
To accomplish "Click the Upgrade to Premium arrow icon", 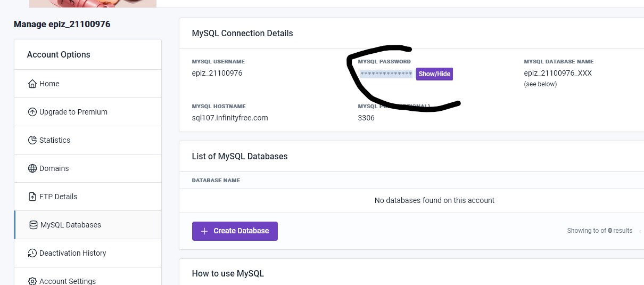I will 32,112.
